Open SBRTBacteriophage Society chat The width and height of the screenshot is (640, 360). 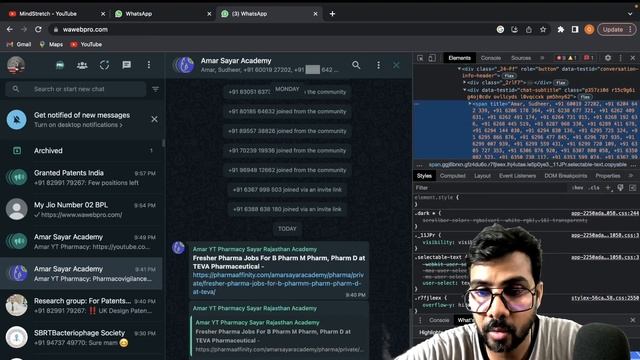click(82, 337)
